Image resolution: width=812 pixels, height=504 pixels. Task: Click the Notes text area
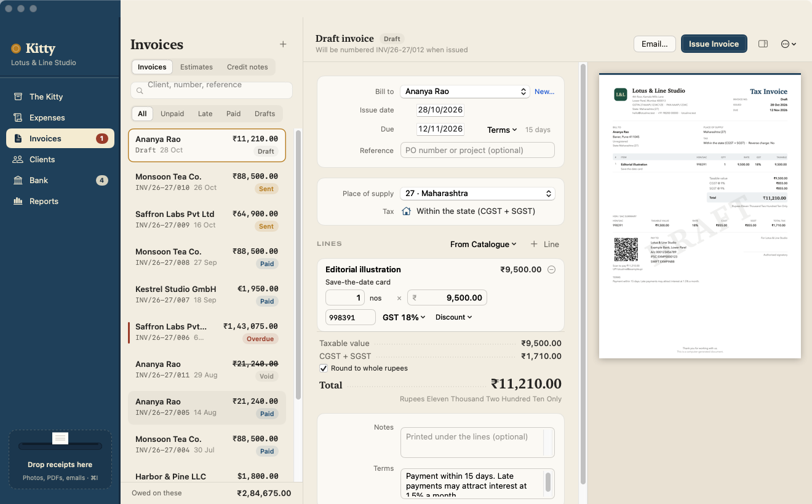[x=477, y=443]
